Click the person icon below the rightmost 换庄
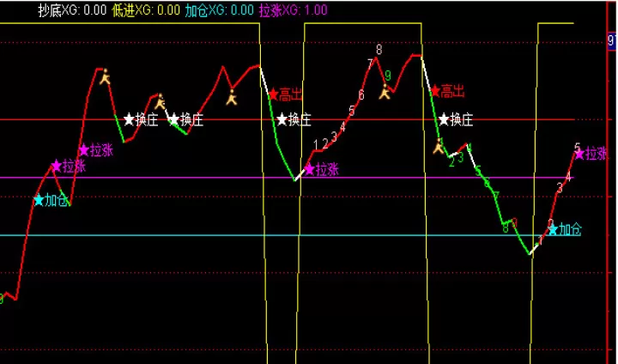The image size is (618, 364). 439,146
